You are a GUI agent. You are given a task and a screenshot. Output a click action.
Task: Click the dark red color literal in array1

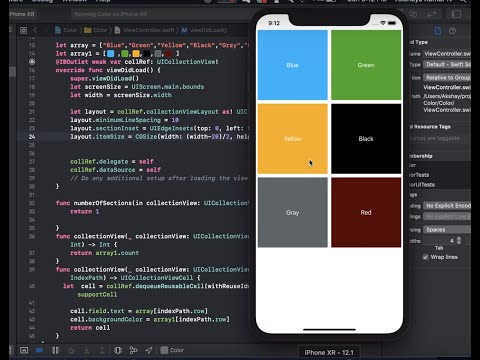click(x=169, y=53)
